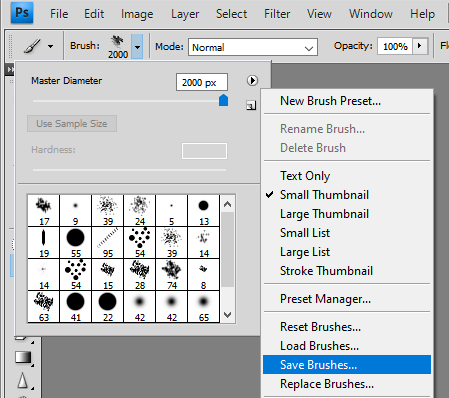Open the Brush tool preset picker icon
Image resolution: width=449 pixels, height=398 pixels.
coord(32,46)
